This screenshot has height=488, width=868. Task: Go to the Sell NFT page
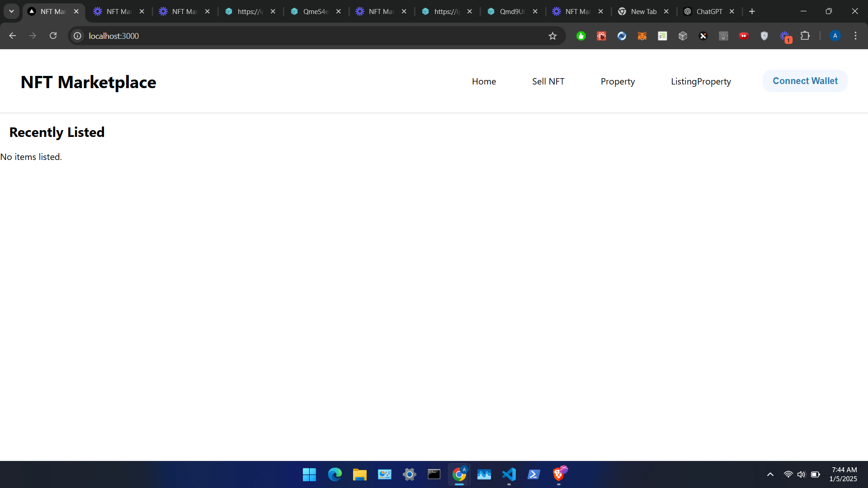click(548, 81)
